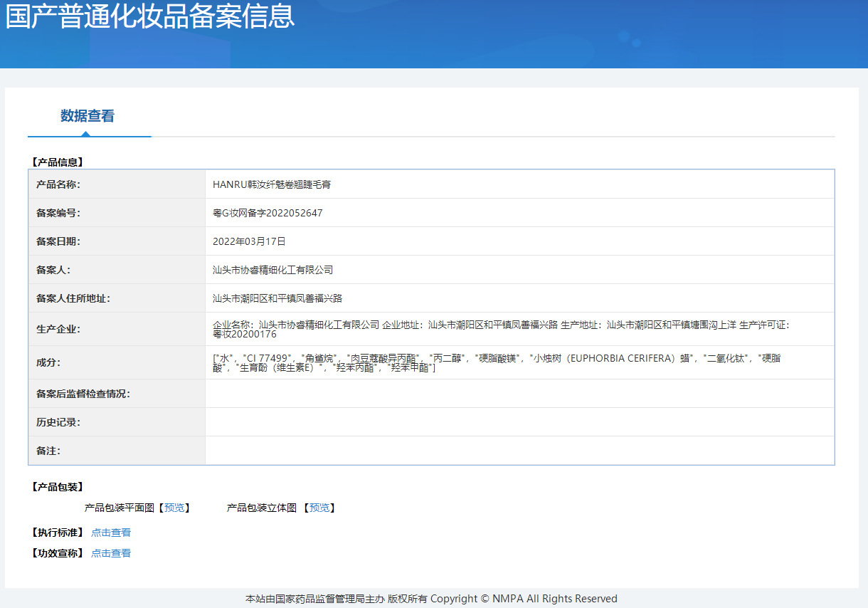Open 点击查看 link for 执行标准

111,533
